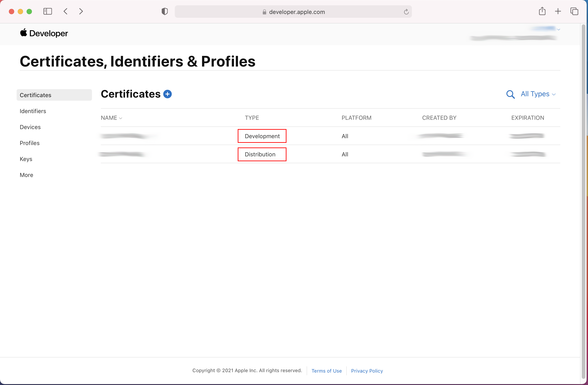Screen dimensions: 588x385
Task: Click the browser forward arrow
Action: (81, 11)
